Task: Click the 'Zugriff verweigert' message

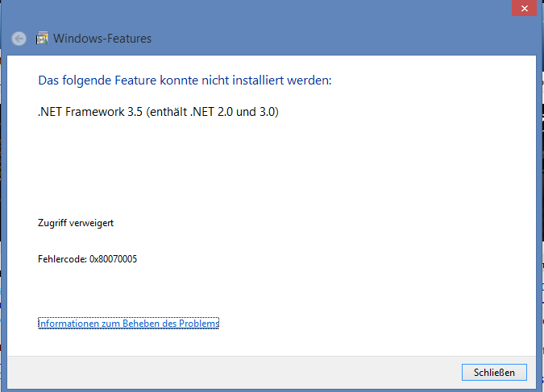Action: pyautogui.click(x=76, y=223)
